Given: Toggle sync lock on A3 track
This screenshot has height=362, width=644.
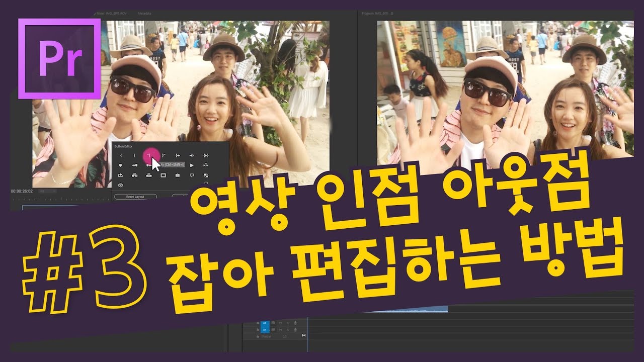Looking at the screenshot, I should (x=273, y=323).
